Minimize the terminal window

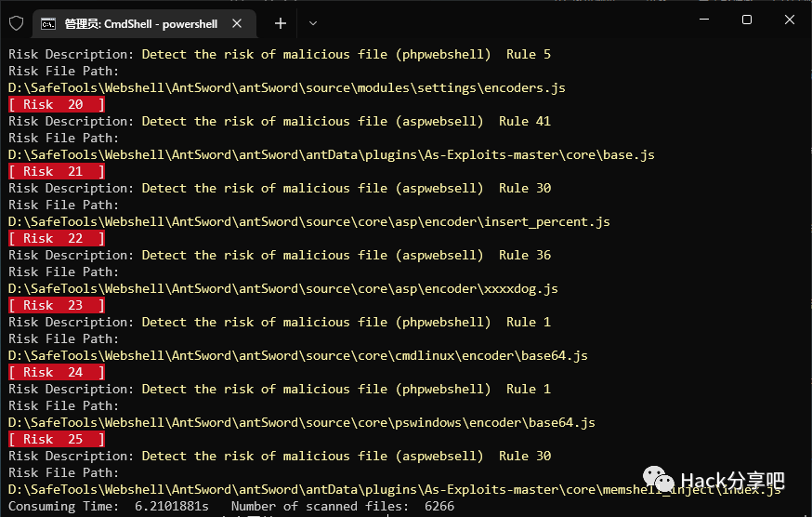click(x=704, y=20)
